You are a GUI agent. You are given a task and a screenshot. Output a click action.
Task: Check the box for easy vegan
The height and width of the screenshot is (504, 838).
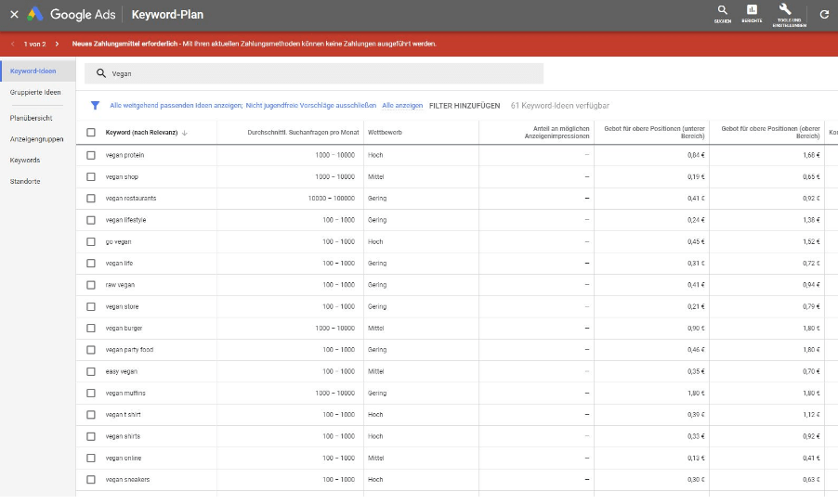(x=91, y=371)
